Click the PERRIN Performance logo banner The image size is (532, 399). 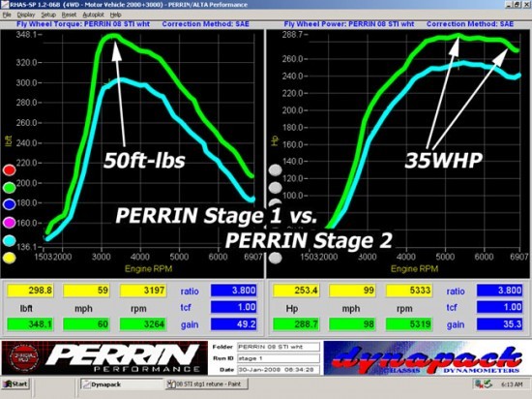(x=104, y=358)
